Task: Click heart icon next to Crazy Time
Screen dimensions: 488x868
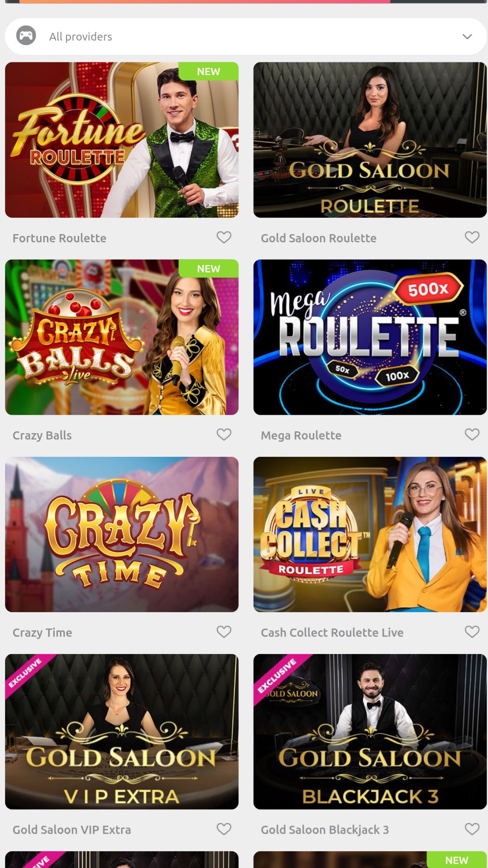Action: 224,632
